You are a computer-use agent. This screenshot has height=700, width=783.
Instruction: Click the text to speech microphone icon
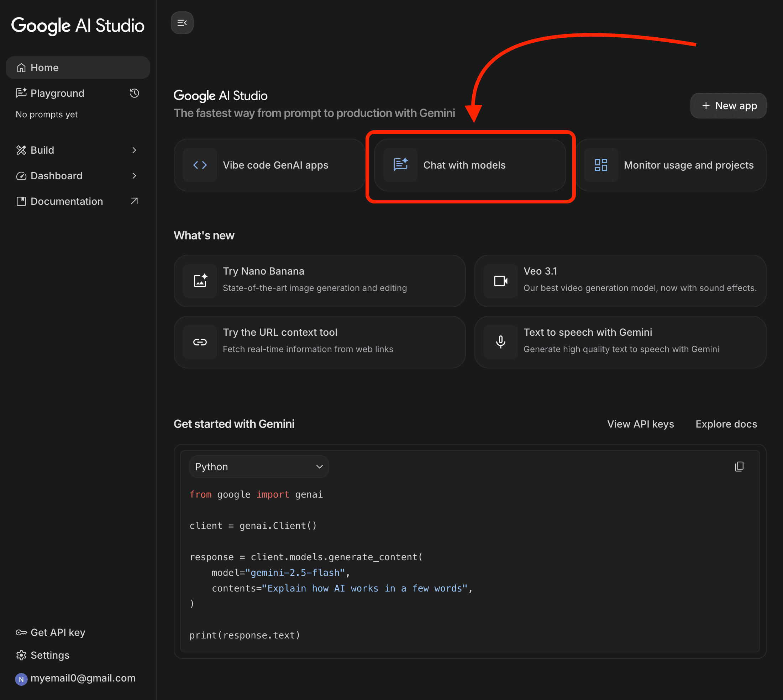[500, 342]
